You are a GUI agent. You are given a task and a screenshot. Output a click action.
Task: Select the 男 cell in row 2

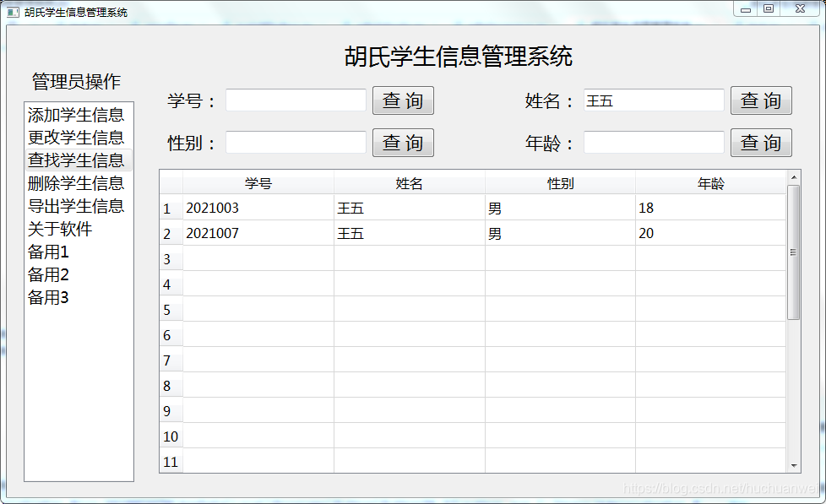point(560,233)
